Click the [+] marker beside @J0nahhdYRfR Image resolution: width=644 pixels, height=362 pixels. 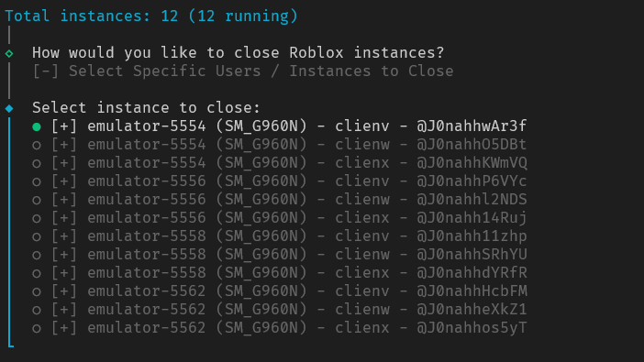coord(64,273)
